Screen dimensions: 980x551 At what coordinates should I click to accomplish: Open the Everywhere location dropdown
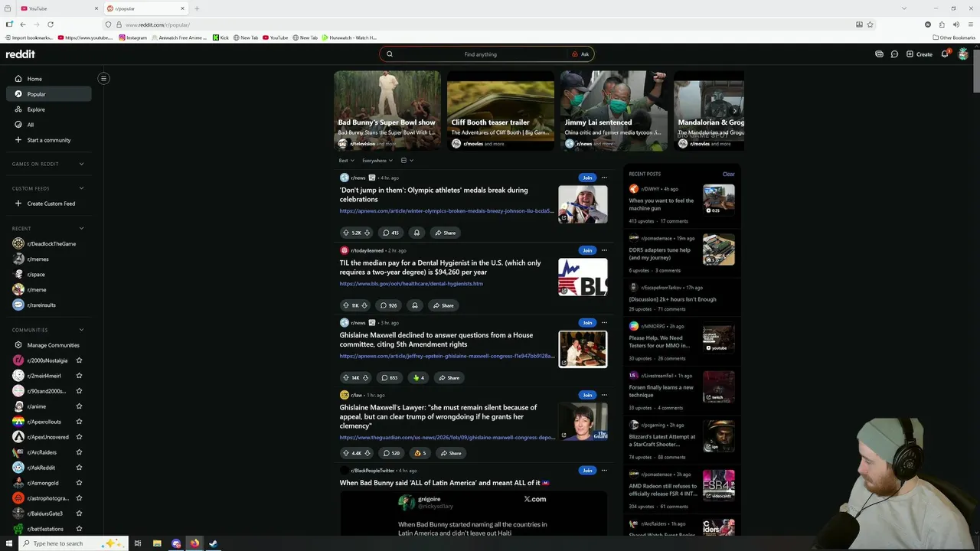coord(377,161)
